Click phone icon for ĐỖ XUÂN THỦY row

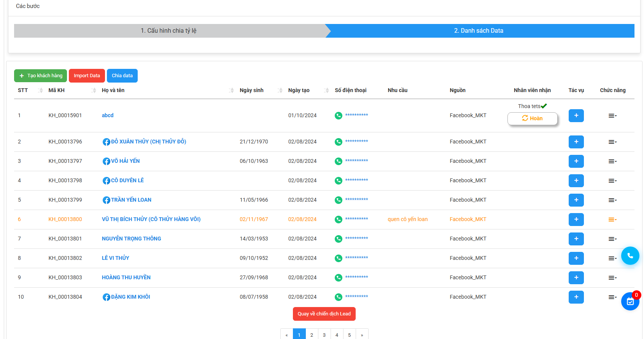(338, 142)
